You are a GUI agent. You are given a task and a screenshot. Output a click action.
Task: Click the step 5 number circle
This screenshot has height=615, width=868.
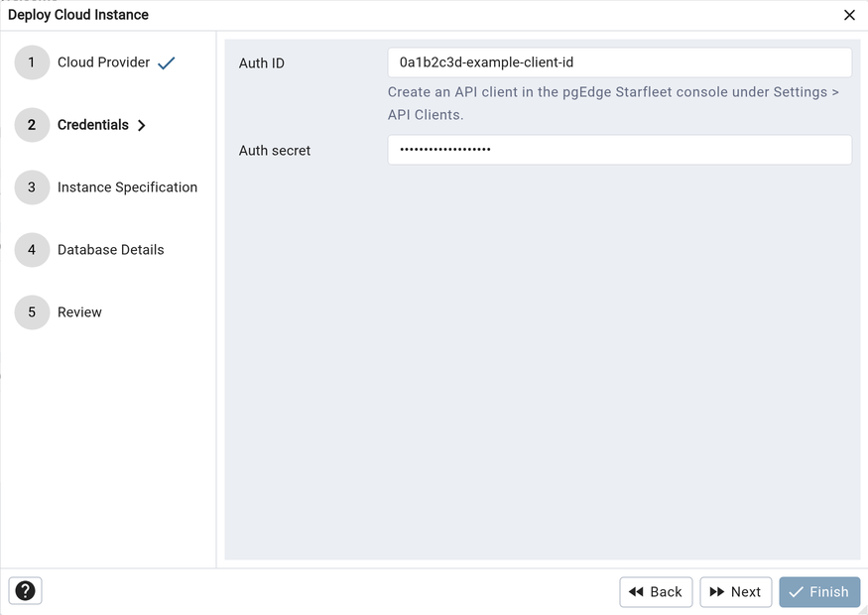point(32,312)
